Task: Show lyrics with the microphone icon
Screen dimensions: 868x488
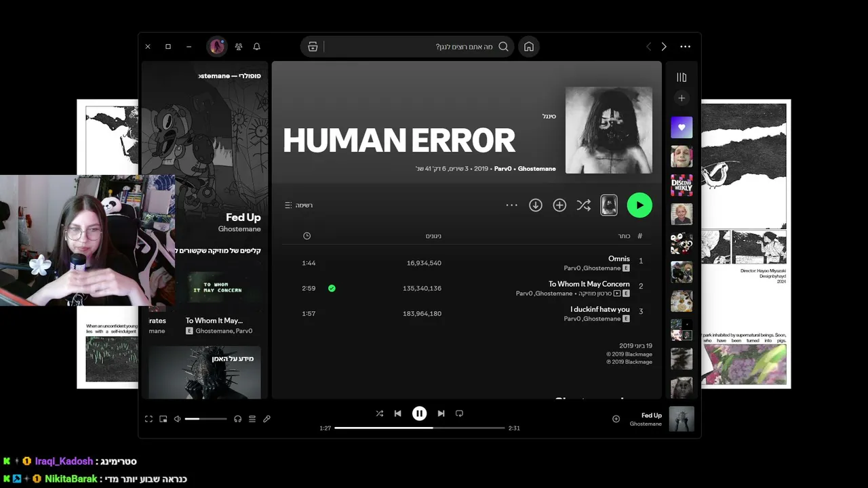Action: tap(267, 419)
